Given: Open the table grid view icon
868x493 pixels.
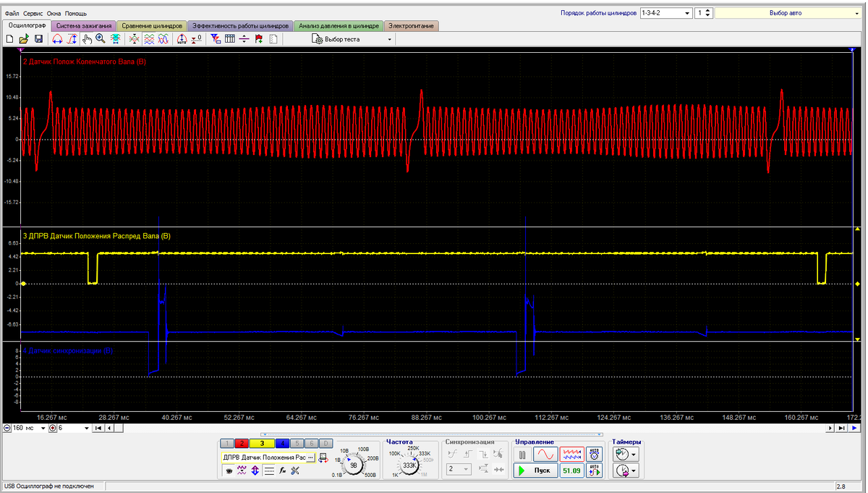Looking at the screenshot, I should coord(230,39).
